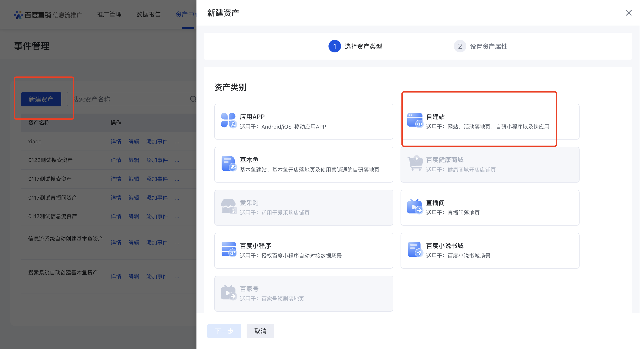The image size is (644, 349).
Task: Click 编辑 for 0117测试搜索资产
Action: point(134,179)
